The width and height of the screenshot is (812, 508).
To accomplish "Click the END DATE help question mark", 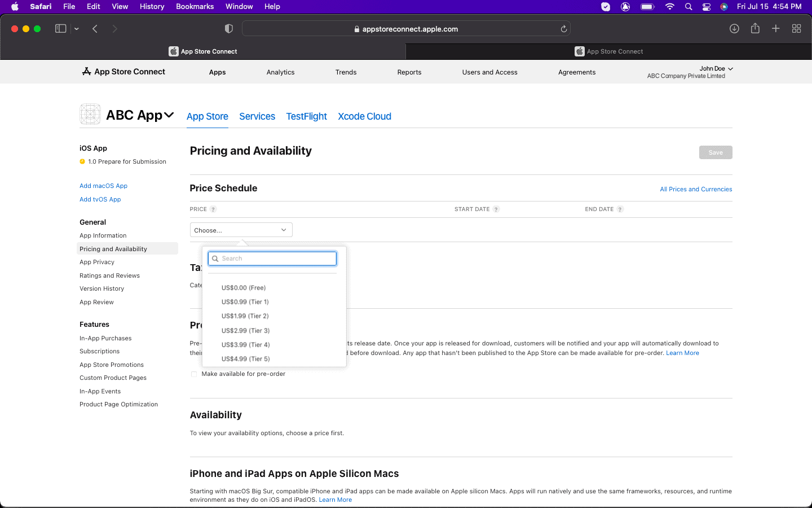I will (620, 209).
